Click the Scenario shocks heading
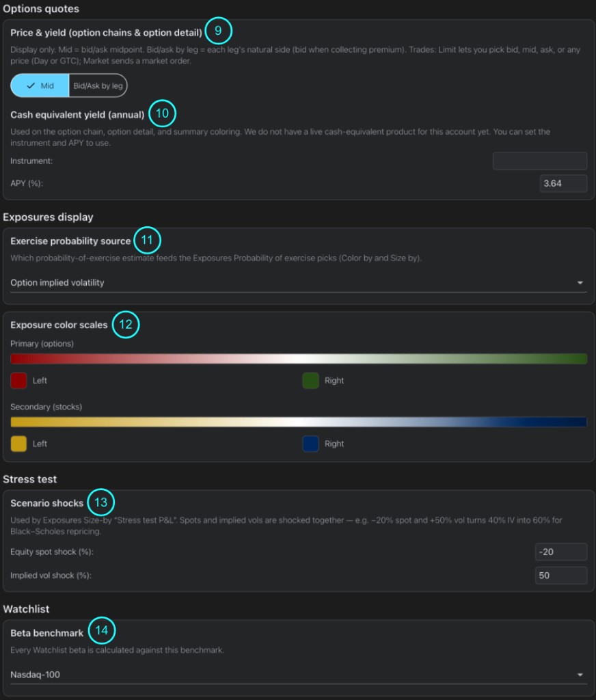 click(x=47, y=503)
